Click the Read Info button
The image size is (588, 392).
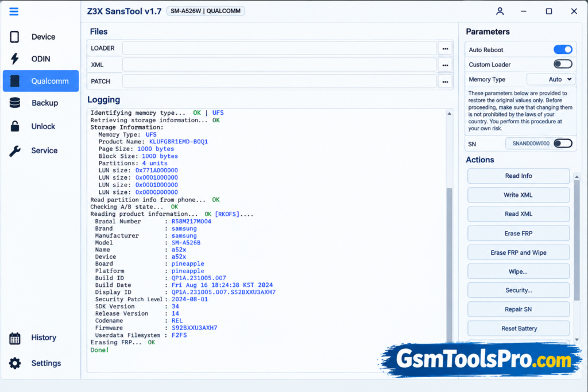click(519, 176)
